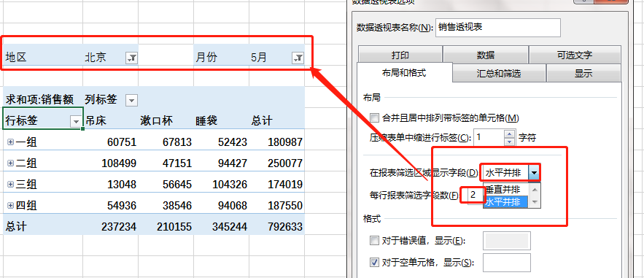This screenshot has height=278, width=644.
Task: Switch to the 打印 tab
Action: click(x=400, y=55)
